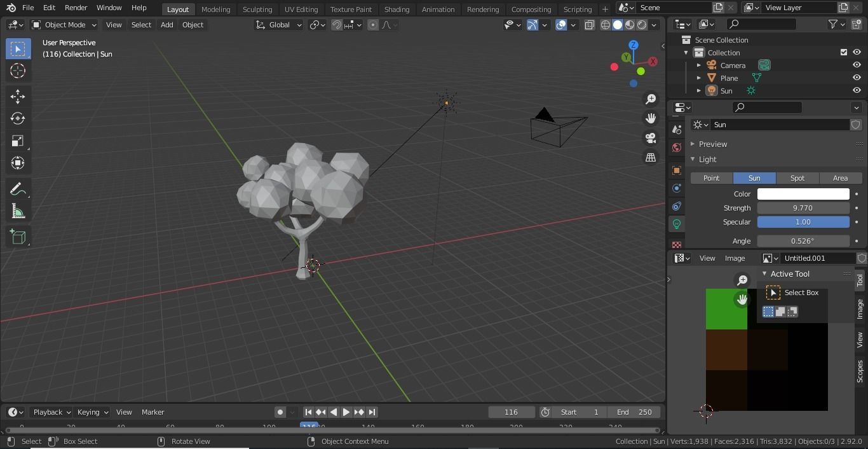Select the Measure tool
The width and height of the screenshot is (868, 449).
click(x=17, y=211)
